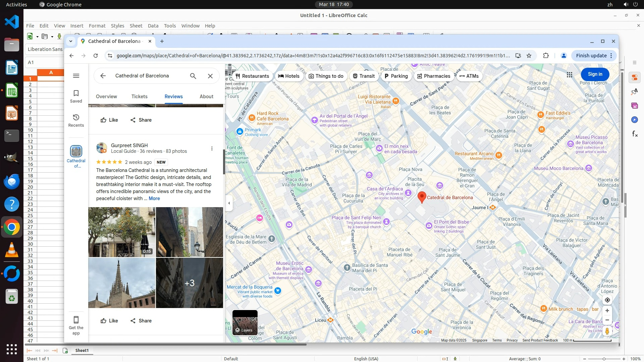Click the search magnifier icon

(193, 76)
